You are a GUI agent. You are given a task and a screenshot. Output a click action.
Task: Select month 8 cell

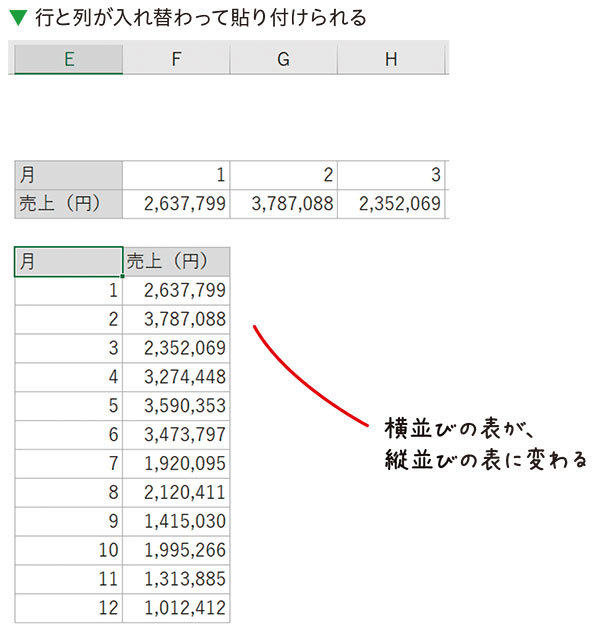click(x=69, y=493)
